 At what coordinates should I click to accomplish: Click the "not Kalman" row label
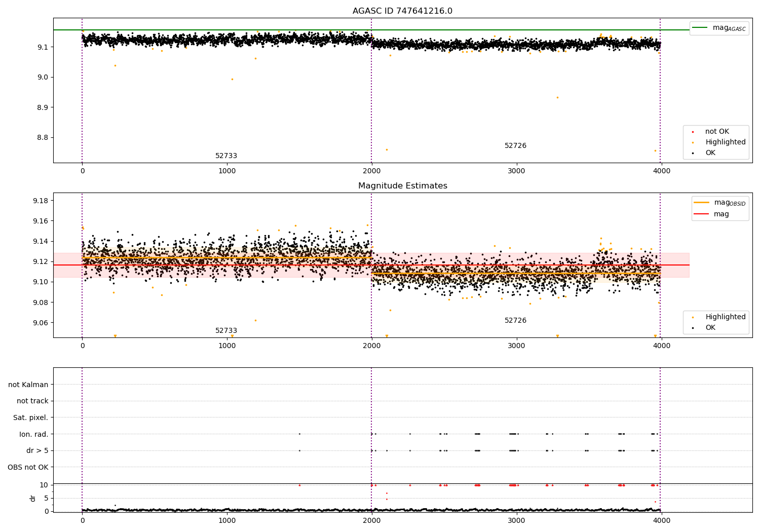28,385
